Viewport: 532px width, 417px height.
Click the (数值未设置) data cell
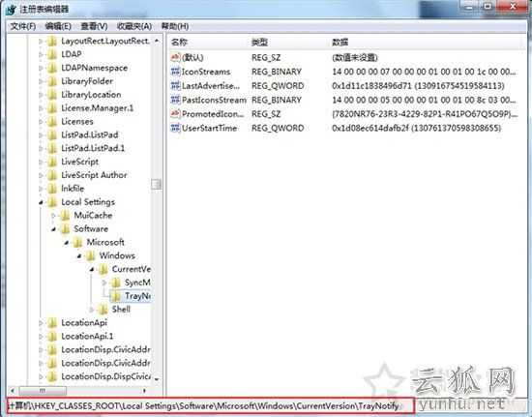coord(355,57)
